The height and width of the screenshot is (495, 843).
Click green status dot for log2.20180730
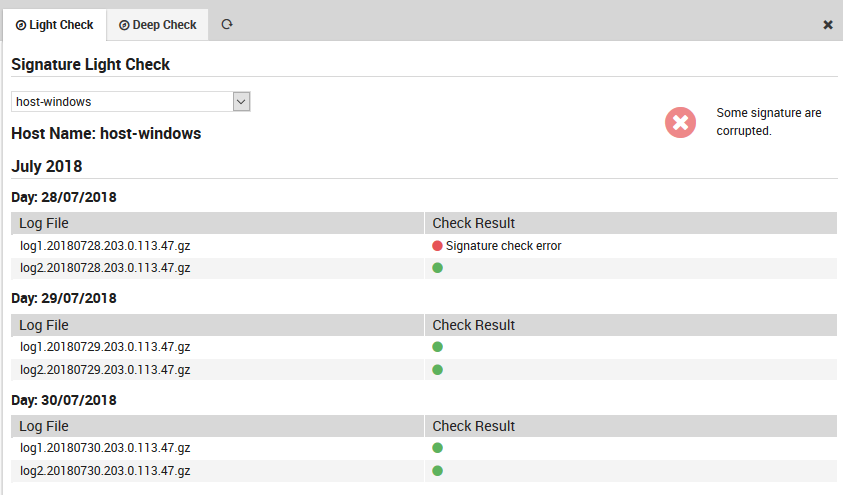tap(437, 470)
